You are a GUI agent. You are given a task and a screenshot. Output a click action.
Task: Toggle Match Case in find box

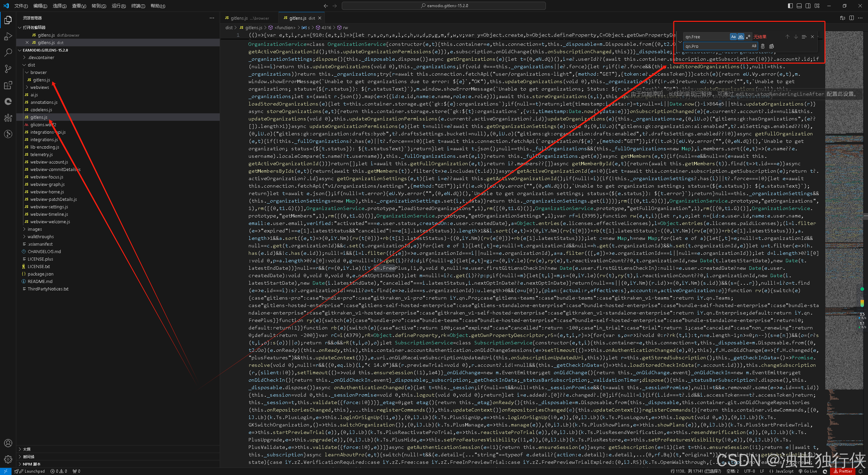(x=733, y=37)
